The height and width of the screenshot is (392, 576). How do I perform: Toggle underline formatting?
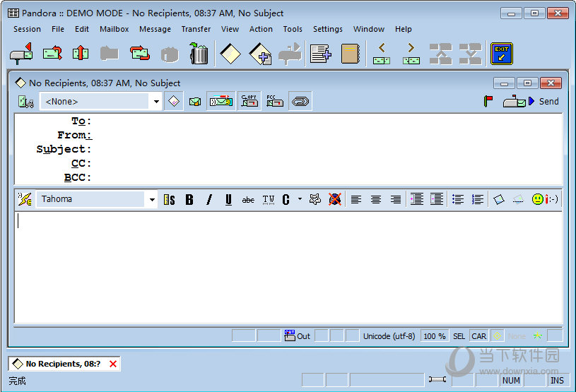pos(228,200)
